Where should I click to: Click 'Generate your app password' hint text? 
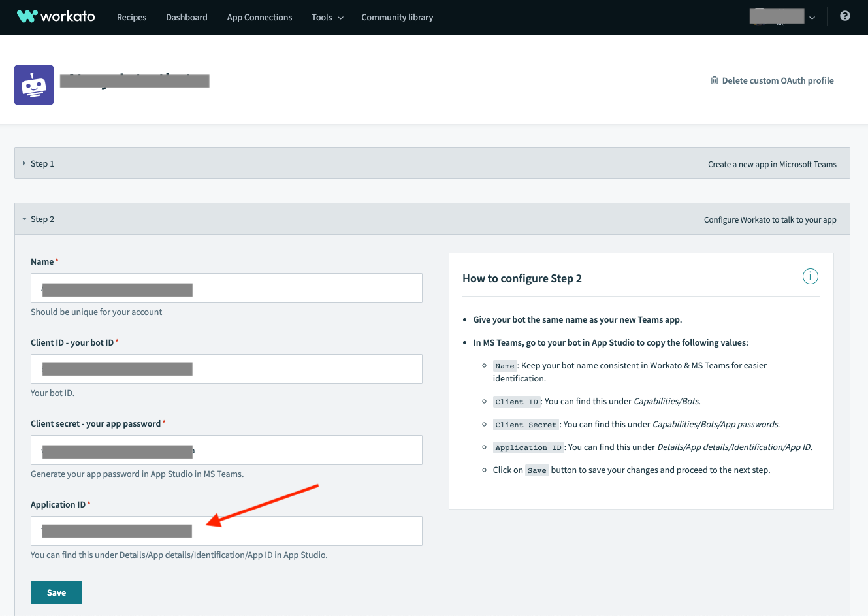(x=137, y=474)
